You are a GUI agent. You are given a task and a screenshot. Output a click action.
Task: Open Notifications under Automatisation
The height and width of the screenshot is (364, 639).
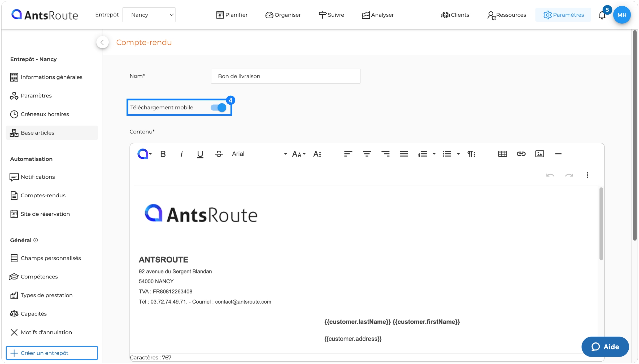[x=52, y=177]
